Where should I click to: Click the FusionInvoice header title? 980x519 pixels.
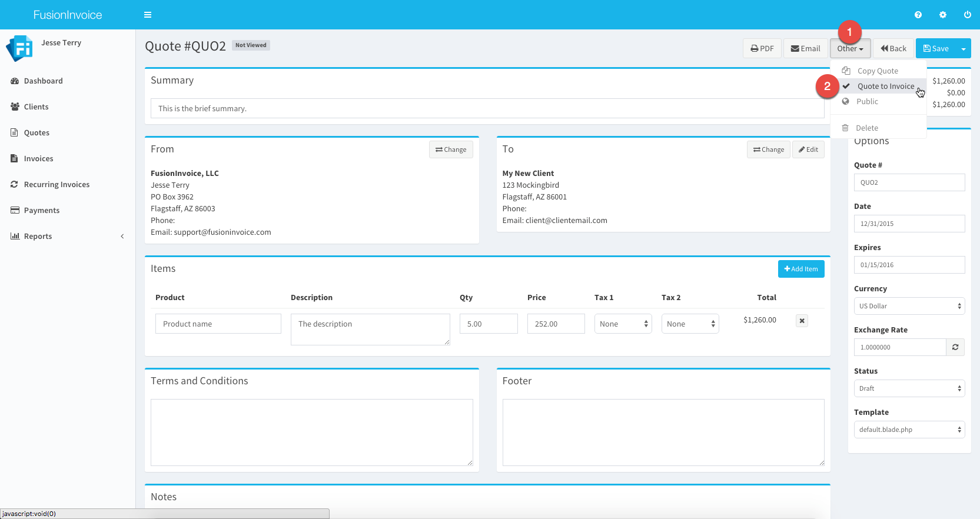[x=68, y=15]
